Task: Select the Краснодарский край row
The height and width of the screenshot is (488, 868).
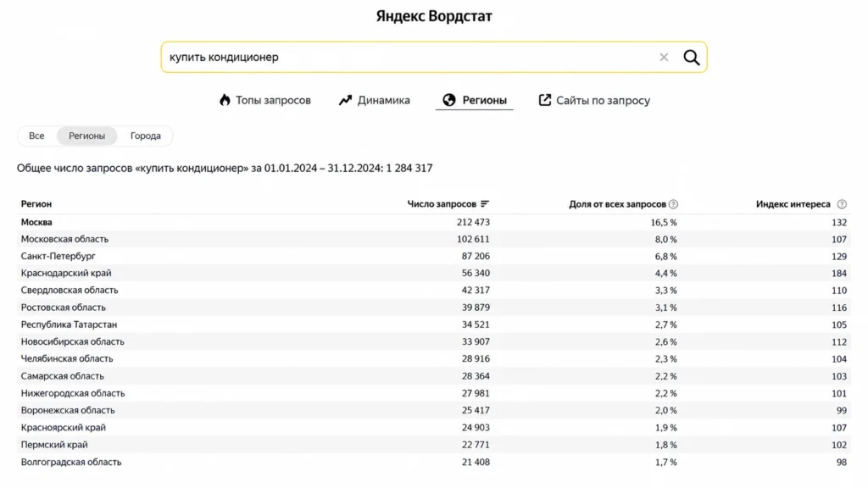Action: tap(434, 274)
